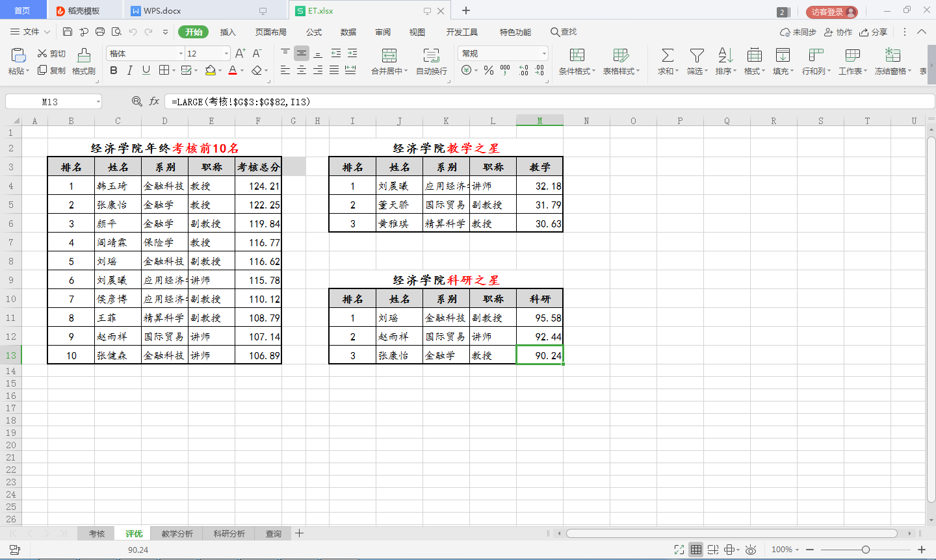Click the increase decimal places icon
936x560 pixels.
click(523, 70)
